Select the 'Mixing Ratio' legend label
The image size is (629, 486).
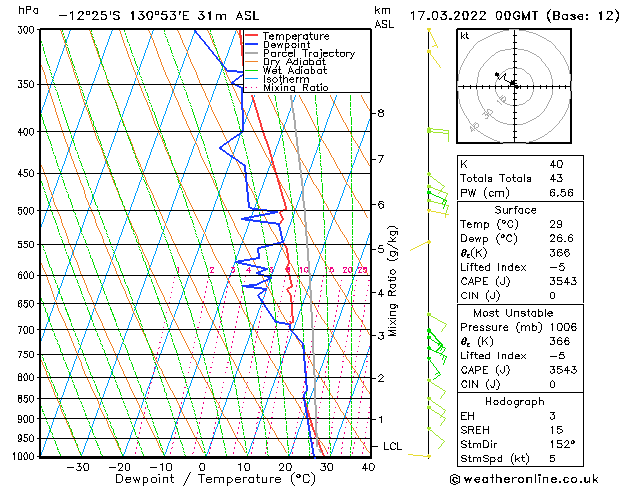296,87
